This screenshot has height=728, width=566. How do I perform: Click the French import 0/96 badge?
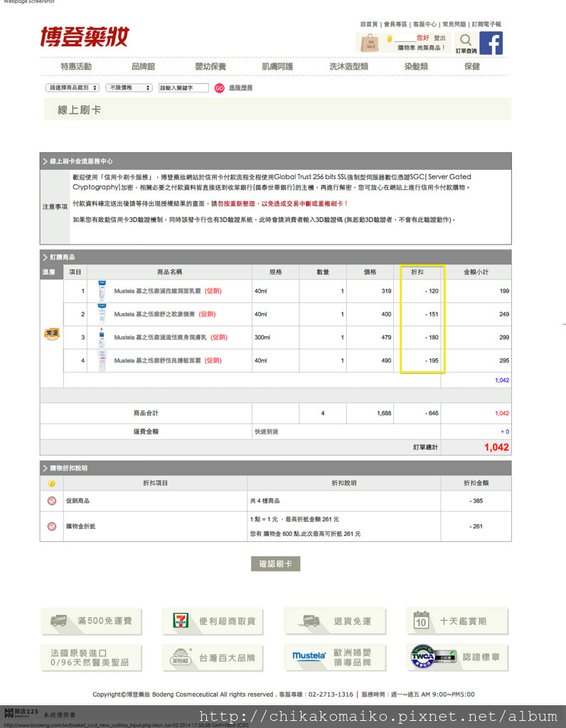coord(91,658)
